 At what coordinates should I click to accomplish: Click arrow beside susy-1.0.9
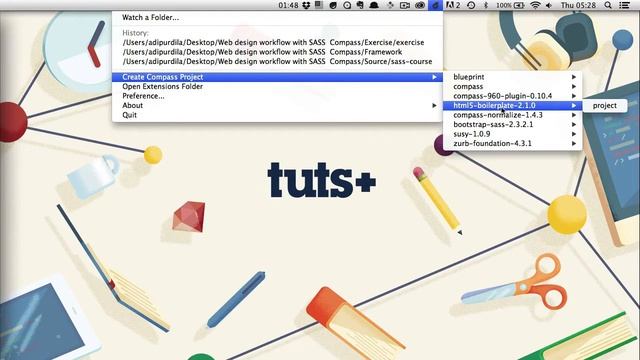574,134
